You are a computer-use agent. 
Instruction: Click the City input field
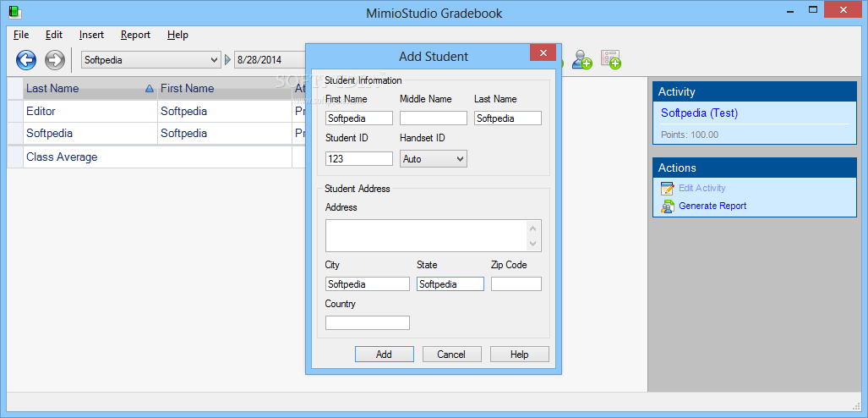(368, 283)
